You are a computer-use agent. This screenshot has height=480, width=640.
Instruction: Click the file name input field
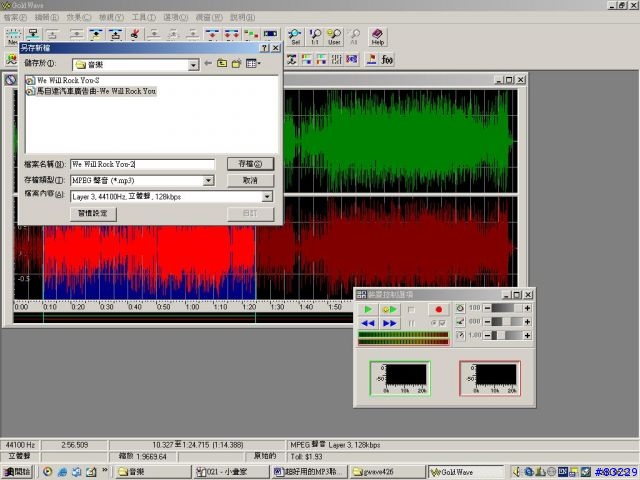(142, 164)
